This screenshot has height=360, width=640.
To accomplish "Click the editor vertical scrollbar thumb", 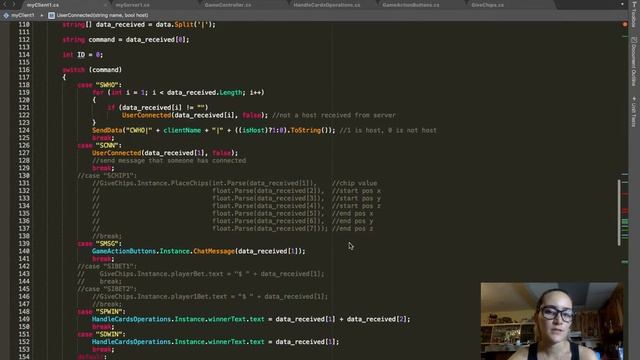I will [x=619, y=212].
